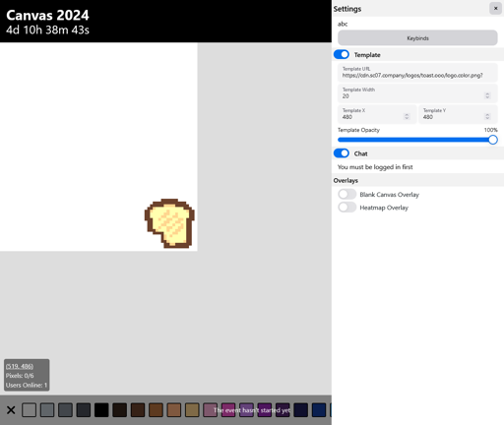
Task: Turn off the Template toggle
Action: coord(342,54)
